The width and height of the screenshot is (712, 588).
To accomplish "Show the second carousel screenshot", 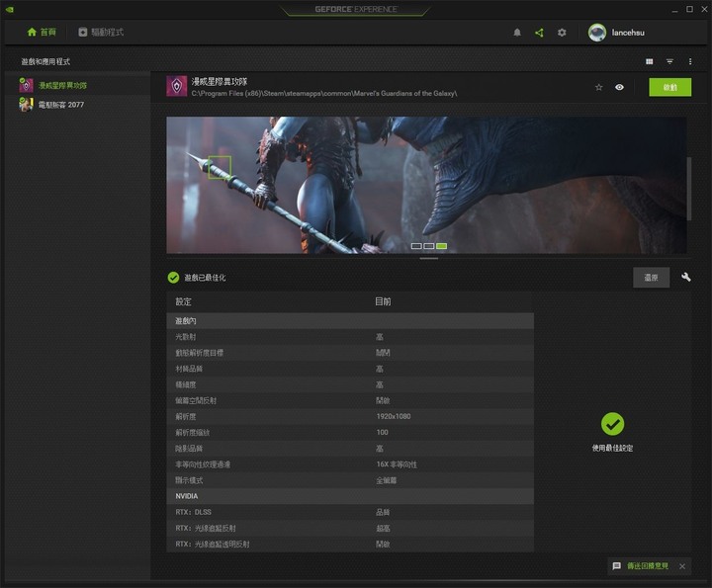I will [x=428, y=246].
